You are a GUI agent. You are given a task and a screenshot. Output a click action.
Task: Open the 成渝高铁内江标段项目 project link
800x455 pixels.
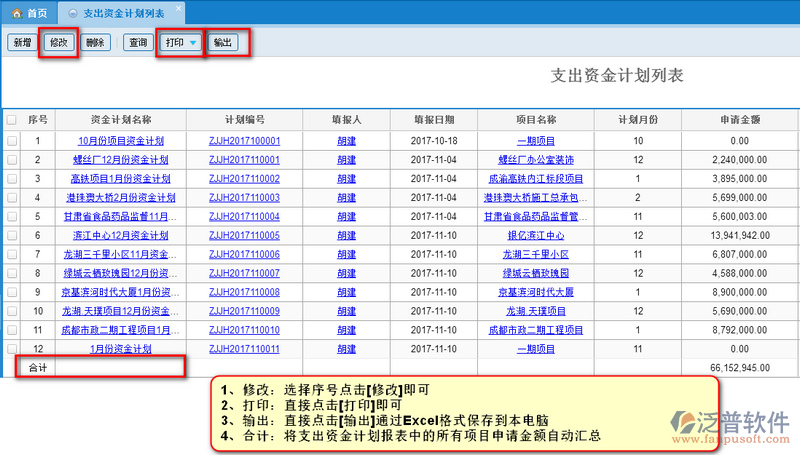coord(536,179)
